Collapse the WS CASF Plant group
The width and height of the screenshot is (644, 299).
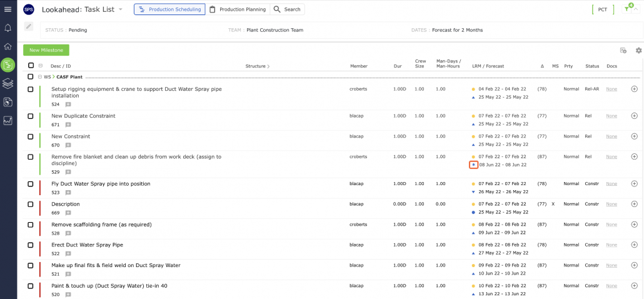(x=40, y=77)
